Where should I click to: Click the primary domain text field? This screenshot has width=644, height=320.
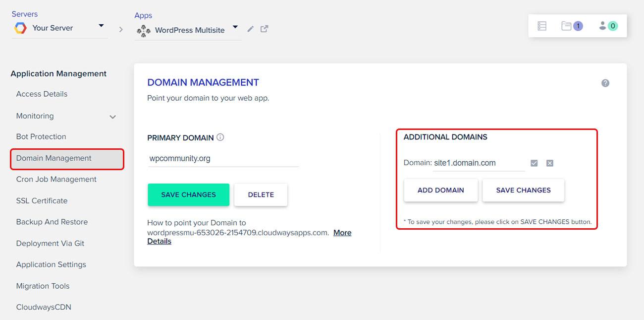[223, 159]
